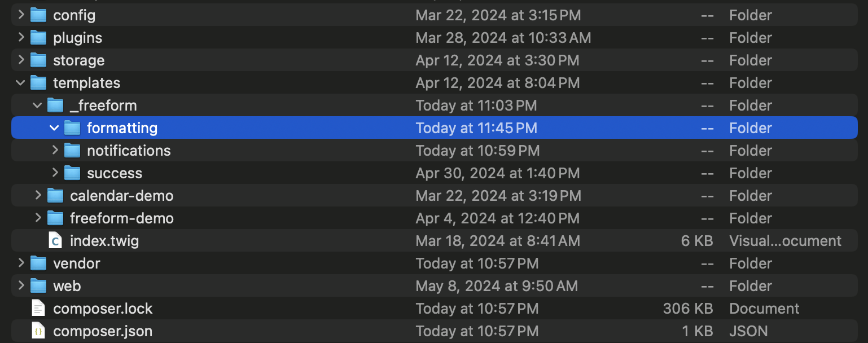
Task: Collapse the _freeform folder
Action: click(38, 105)
